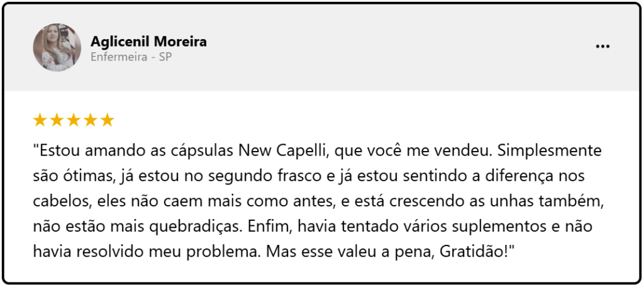Open Aglicenil Moreira's profile photo
Image resolution: width=644 pixels, height=287 pixels.
[57, 47]
